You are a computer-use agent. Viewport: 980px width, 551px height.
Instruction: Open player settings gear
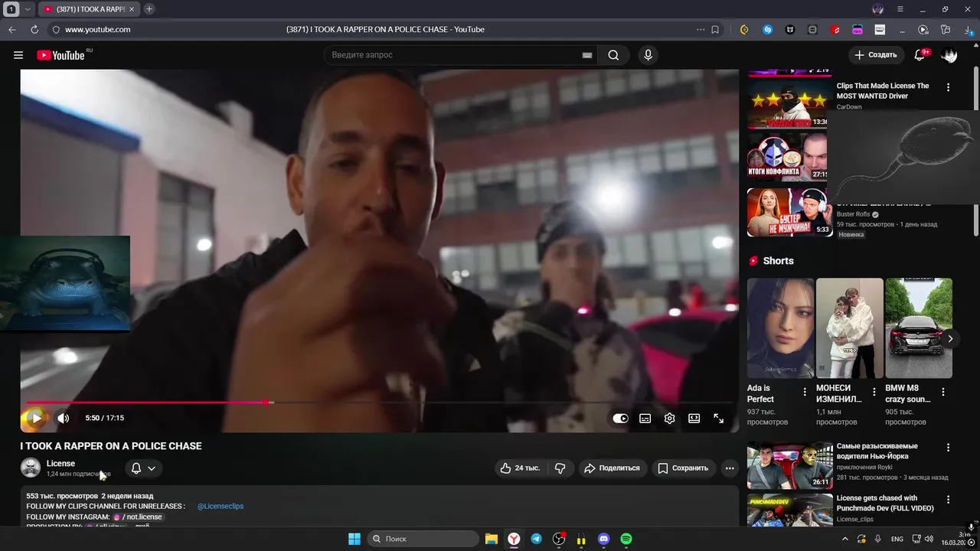670,419
